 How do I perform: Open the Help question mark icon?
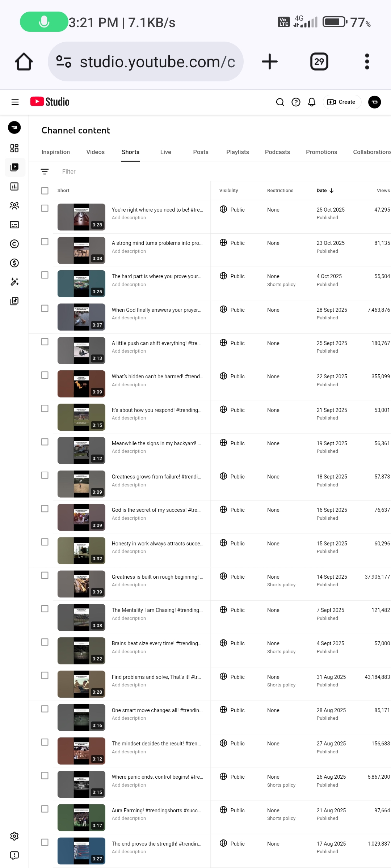(296, 102)
